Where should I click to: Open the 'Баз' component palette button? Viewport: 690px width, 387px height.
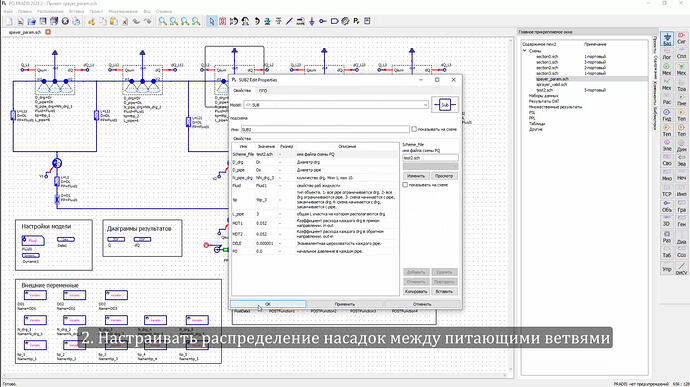pyautogui.click(x=667, y=39)
